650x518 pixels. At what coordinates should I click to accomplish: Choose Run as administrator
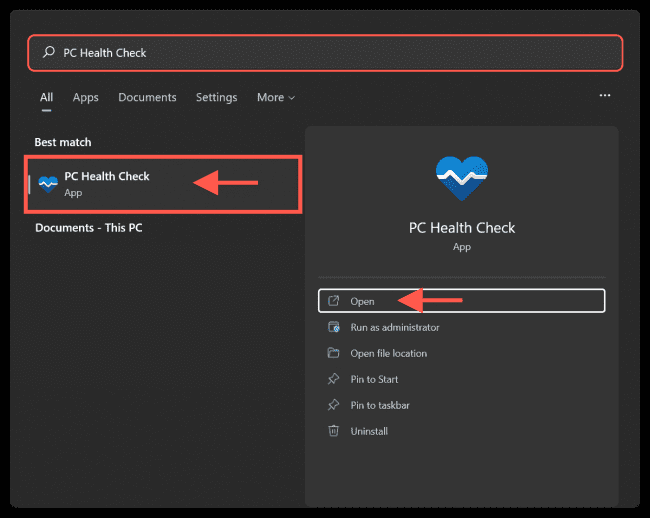click(x=461, y=327)
